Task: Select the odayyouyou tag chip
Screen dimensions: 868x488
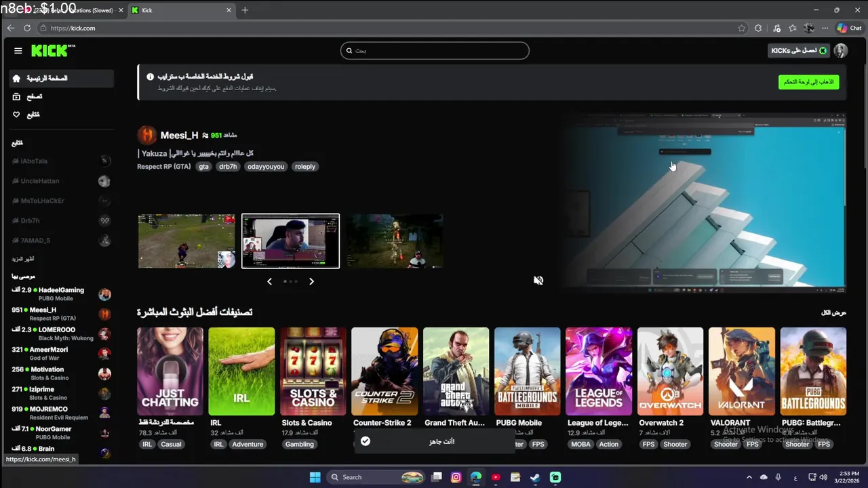Action: coord(266,167)
